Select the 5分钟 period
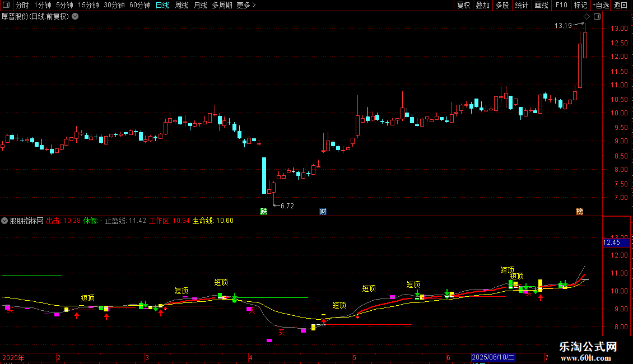 pos(64,5)
